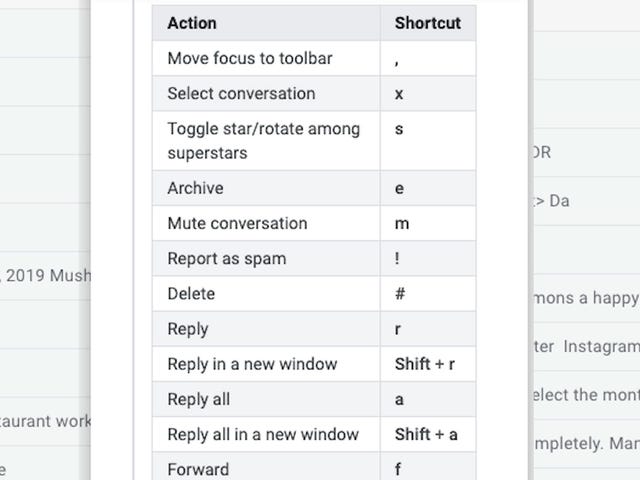640x480 pixels.
Task: Open the email snippet reading "elect the mont"
Action: pyautogui.click(x=583, y=394)
